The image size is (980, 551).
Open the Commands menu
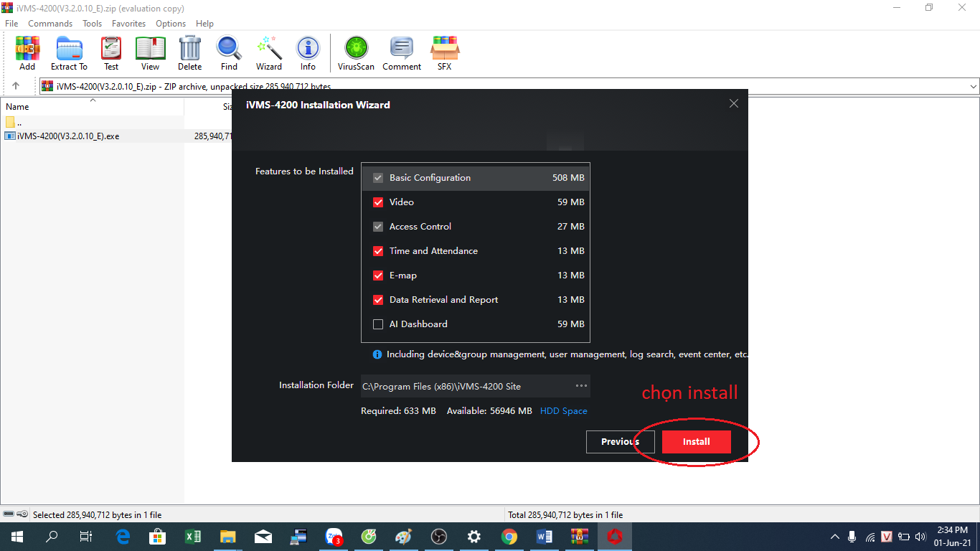click(50, 24)
